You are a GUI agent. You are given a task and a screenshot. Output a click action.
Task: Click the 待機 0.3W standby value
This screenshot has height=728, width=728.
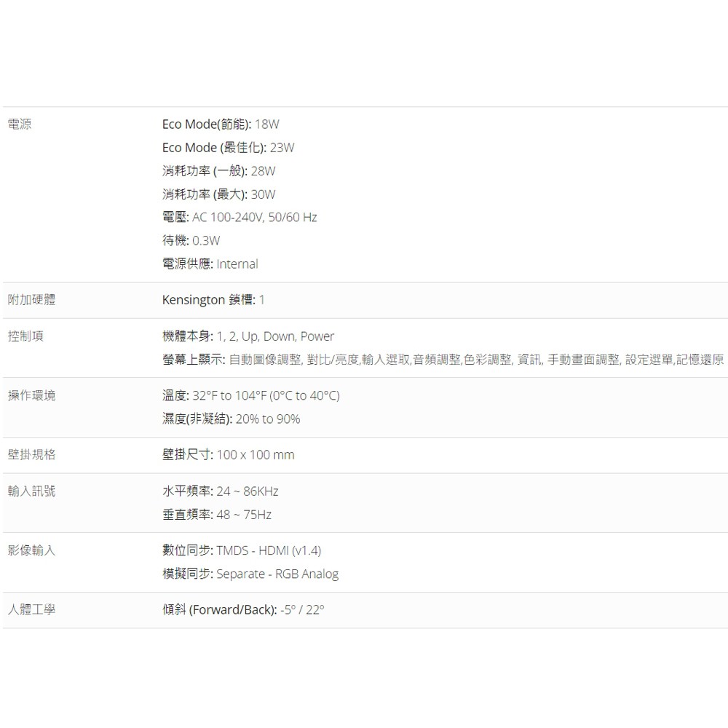pos(191,240)
